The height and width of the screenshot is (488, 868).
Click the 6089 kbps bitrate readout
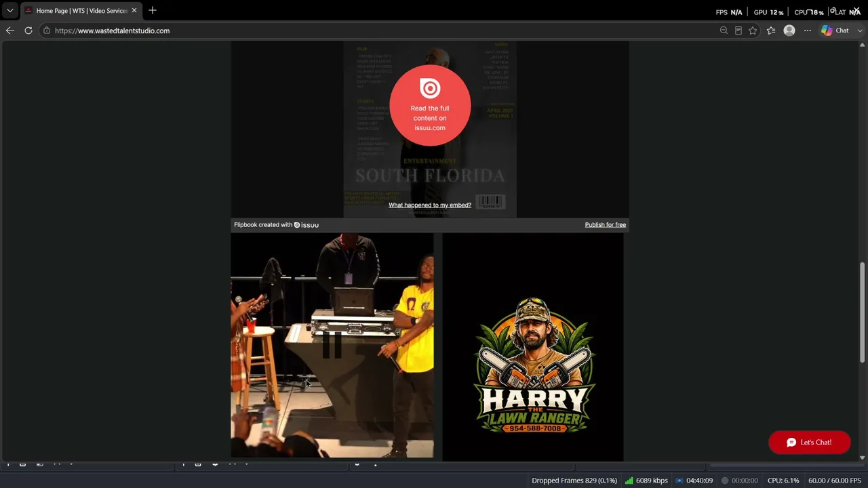652,481
